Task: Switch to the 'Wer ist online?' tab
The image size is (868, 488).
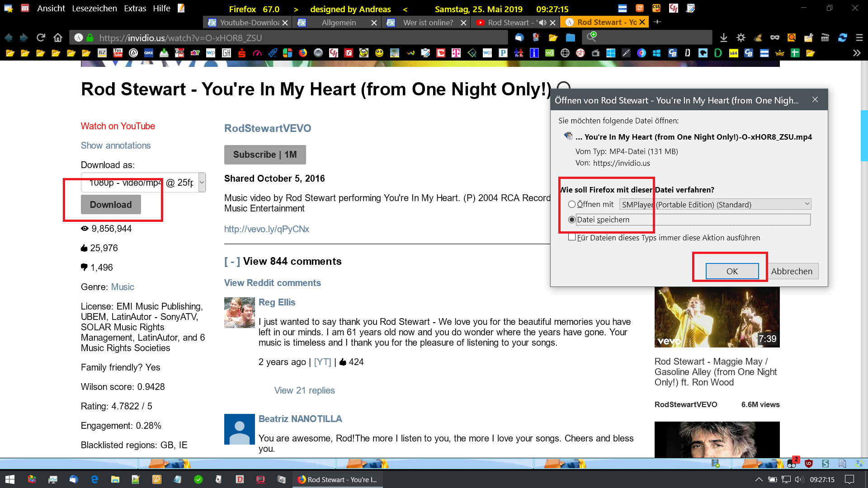Action: tap(427, 23)
